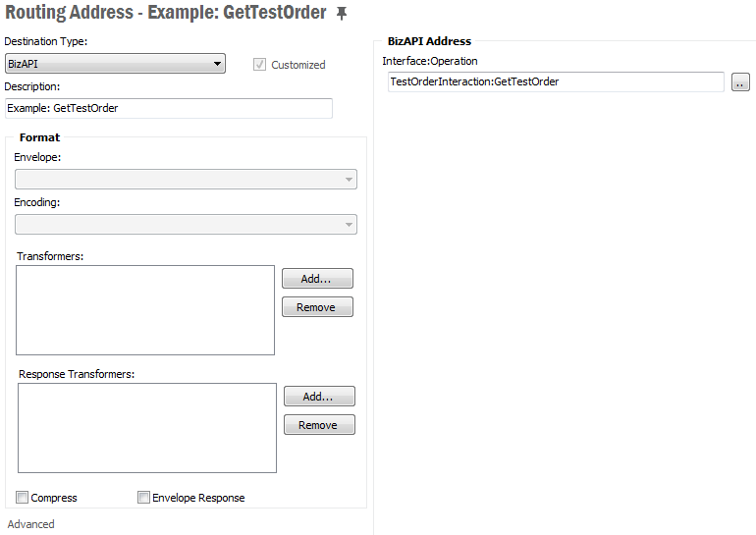The height and width of the screenshot is (535, 756).
Task: Click Add... next to Response Transformers list
Action: click(x=319, y=397)
